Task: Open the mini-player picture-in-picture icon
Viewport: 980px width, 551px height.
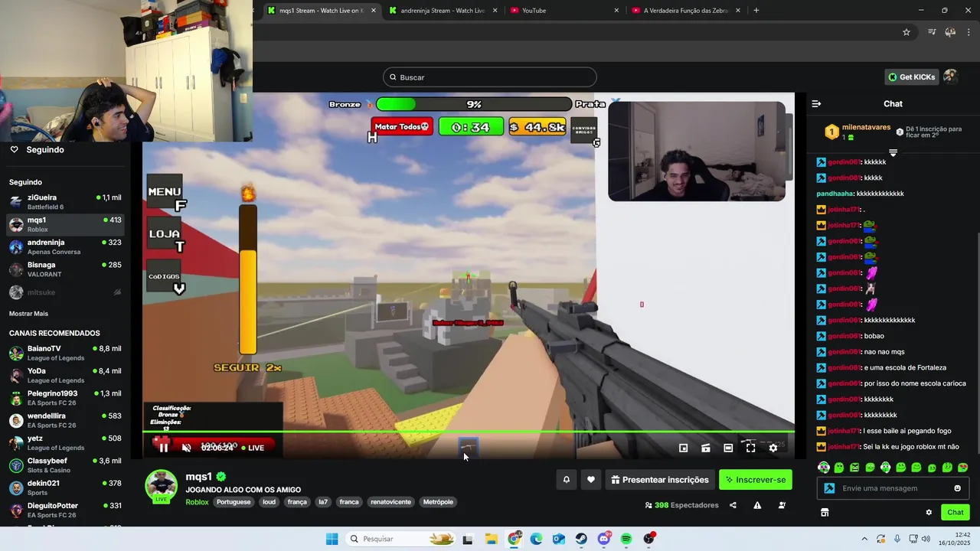Action: [x=683, y=448]
